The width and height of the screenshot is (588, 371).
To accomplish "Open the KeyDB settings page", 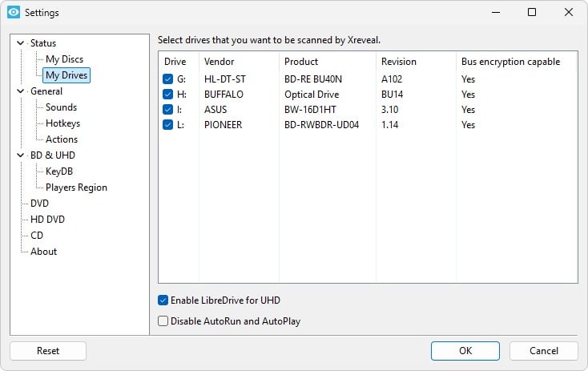I will [x=59, y=171].
